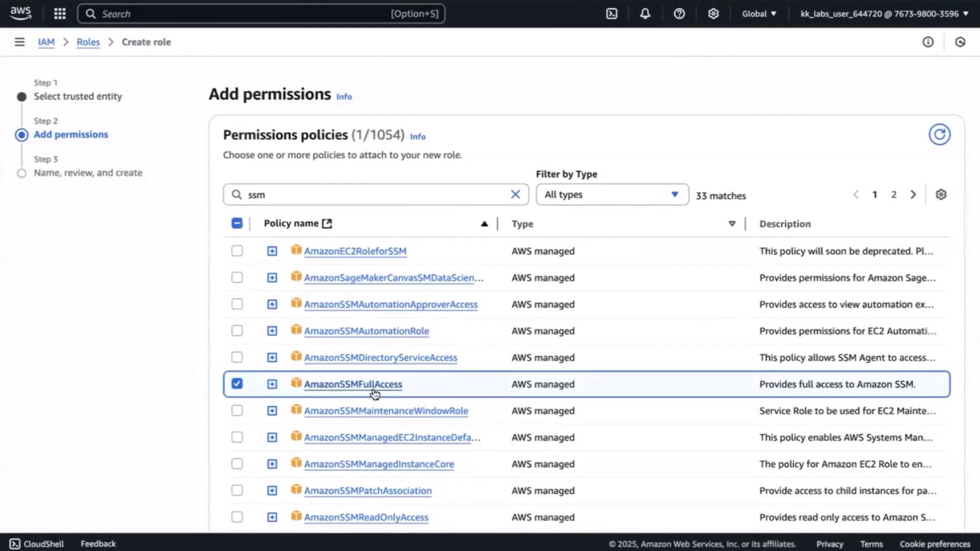Toggle the select-all policies header checkbox
The height and width of the screenshot is (551, 980).
[x=237, y=223]
